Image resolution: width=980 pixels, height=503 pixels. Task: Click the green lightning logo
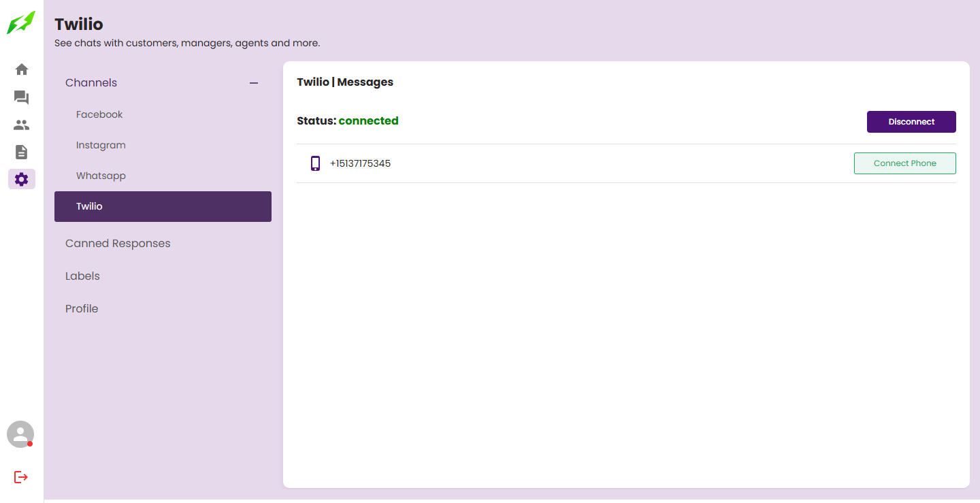click(x=21, y=22)
